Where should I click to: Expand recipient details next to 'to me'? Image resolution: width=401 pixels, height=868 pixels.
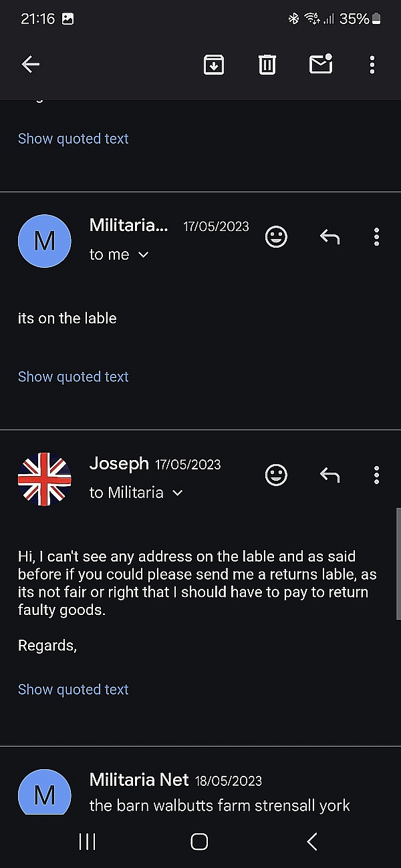click(x=143, y=255)
